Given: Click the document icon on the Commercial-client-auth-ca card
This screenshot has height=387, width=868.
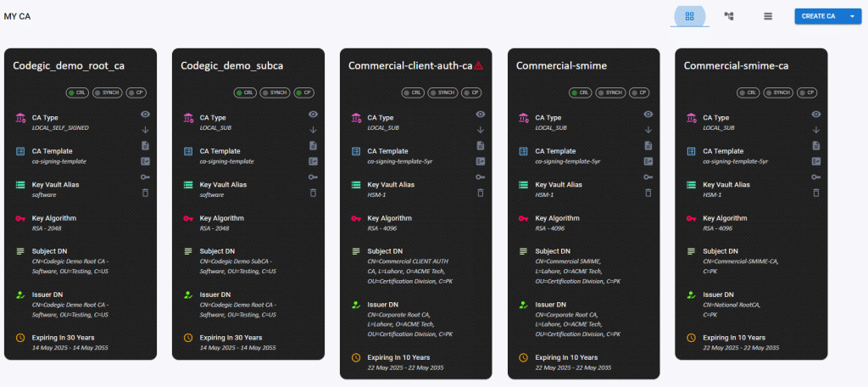Looking at the screenshot, I should (481, 145).
